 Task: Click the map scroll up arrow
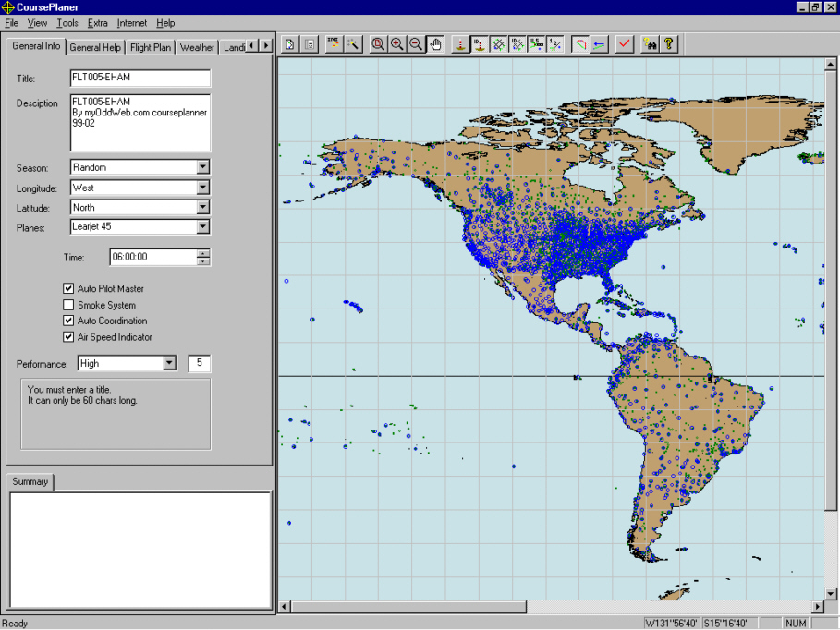(x=831, y=64)
